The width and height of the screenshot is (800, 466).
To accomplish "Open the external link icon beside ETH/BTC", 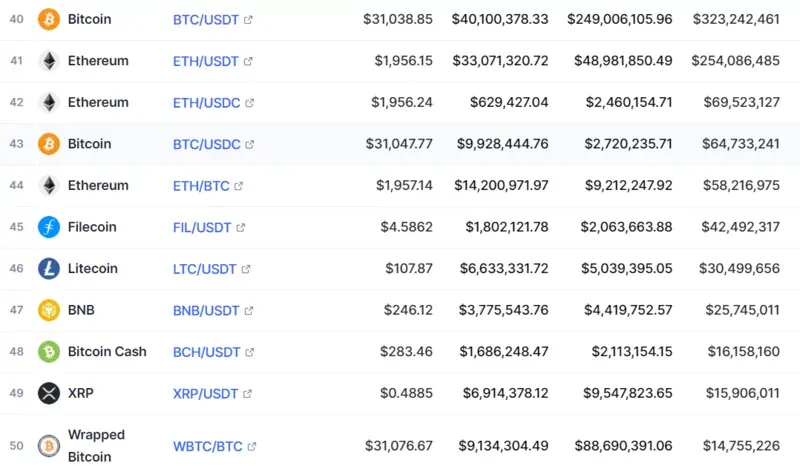I will click(x=238, y=186).
